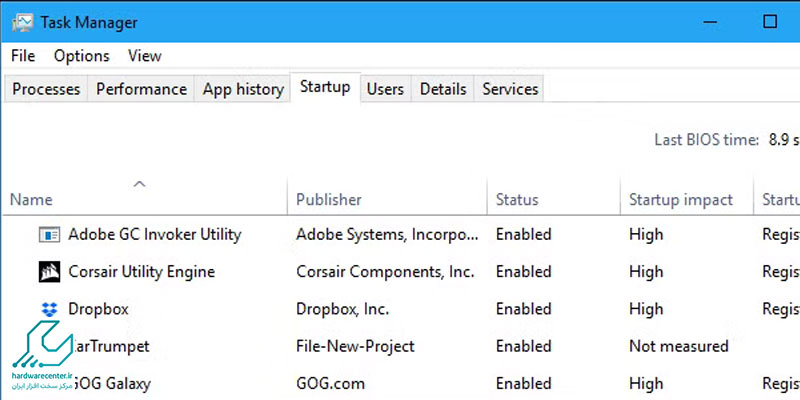The height and width of the screenshot is (400, 800).
Task: Click publisher File-New-Project
Action: pos(355,346)
